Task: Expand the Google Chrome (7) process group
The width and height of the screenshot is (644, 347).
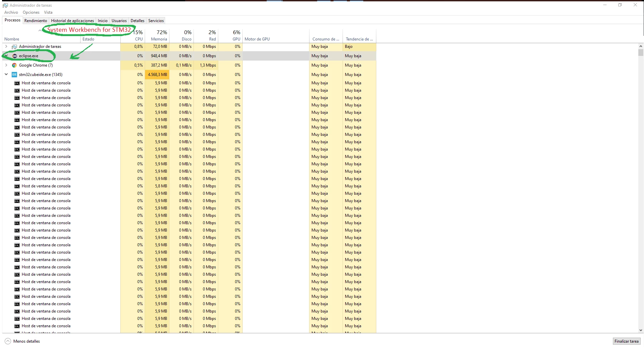Action: point(6,65)
